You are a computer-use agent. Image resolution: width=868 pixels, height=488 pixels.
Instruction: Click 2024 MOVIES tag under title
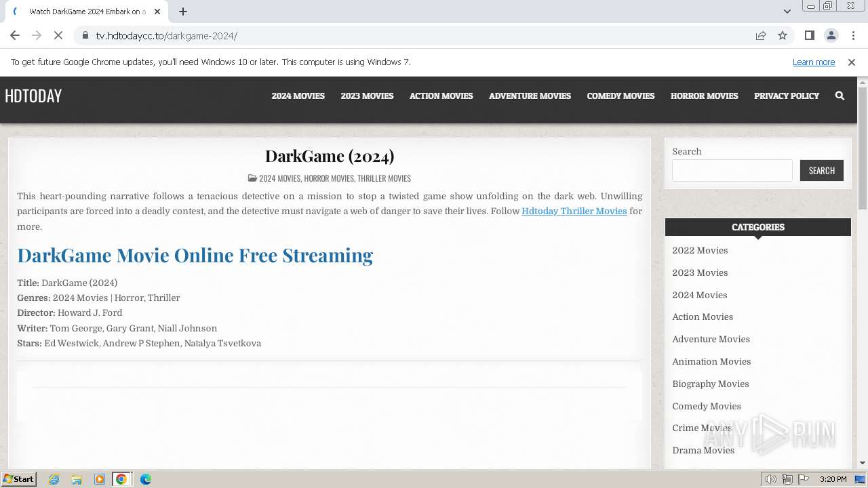[279, 178]
